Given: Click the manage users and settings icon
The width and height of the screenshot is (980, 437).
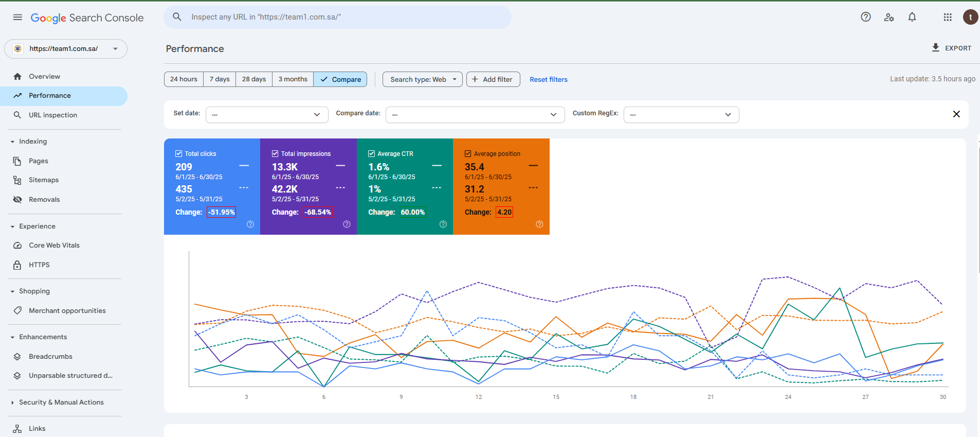Looking at the screenshot, I should (x=889, y=17).
